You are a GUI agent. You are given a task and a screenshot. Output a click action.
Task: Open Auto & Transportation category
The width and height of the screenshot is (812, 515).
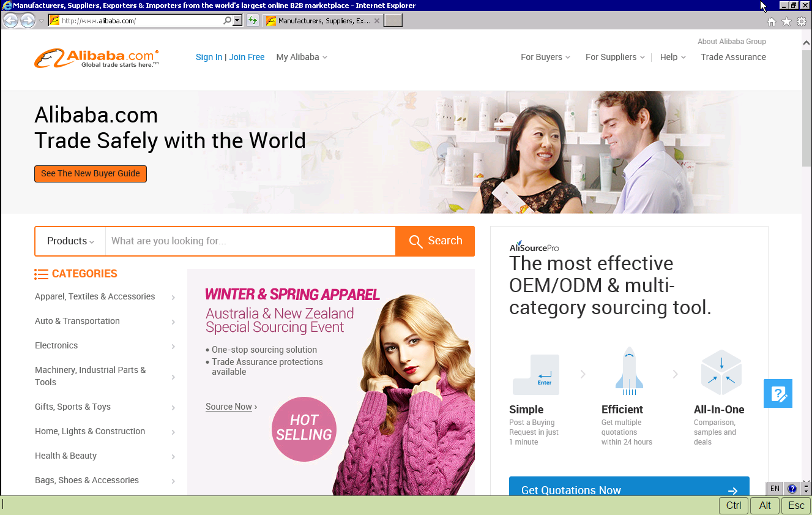77,321
